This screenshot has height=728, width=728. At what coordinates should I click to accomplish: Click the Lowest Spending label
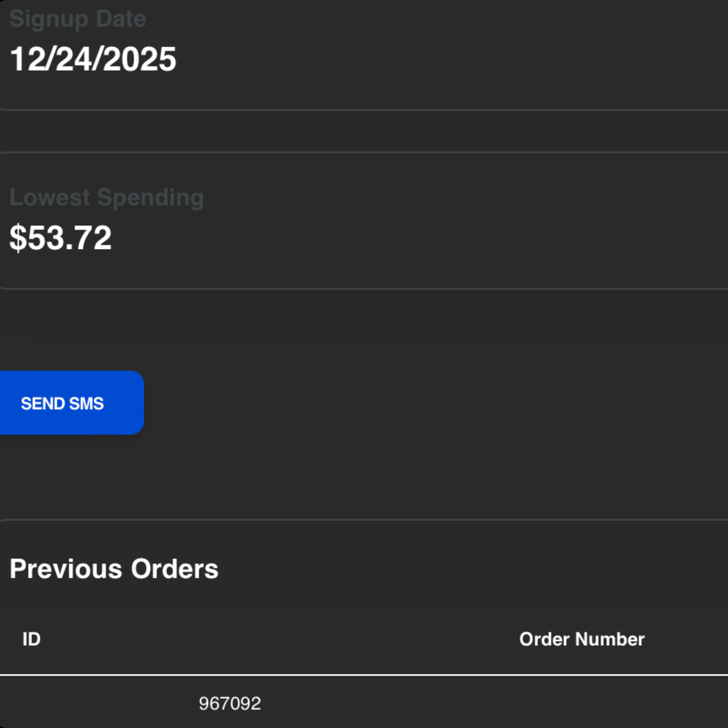pos(106,197)
